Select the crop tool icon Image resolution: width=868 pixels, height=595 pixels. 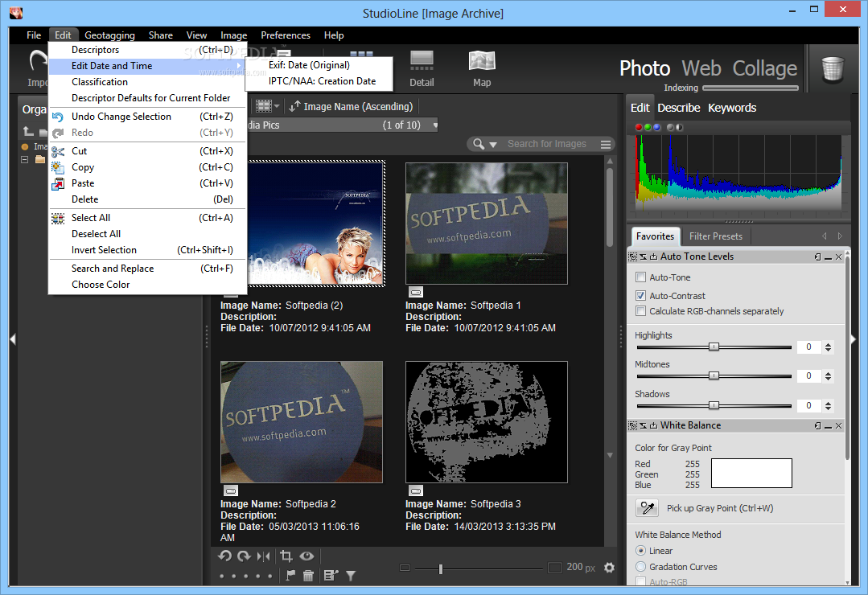click(x=286, y=556)
